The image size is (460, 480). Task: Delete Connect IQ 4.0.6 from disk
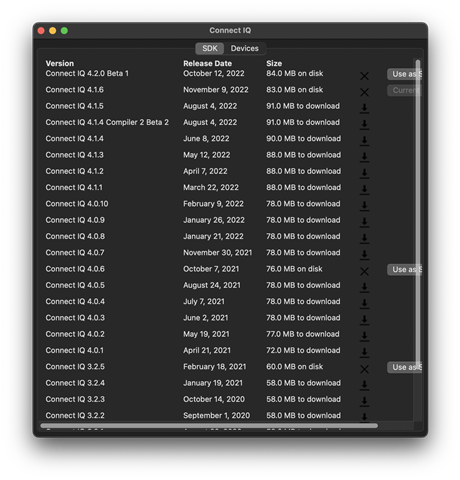tap(364, 272)
